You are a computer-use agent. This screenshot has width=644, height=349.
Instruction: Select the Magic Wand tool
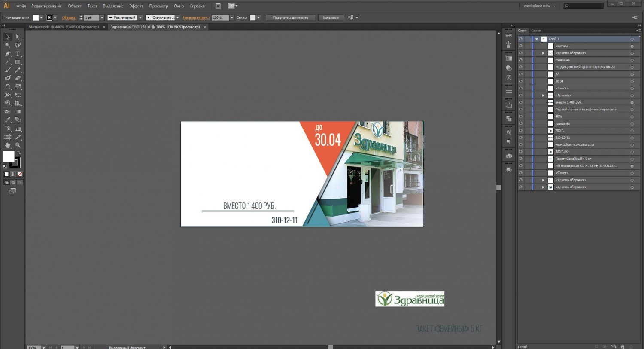click(8, 45)
